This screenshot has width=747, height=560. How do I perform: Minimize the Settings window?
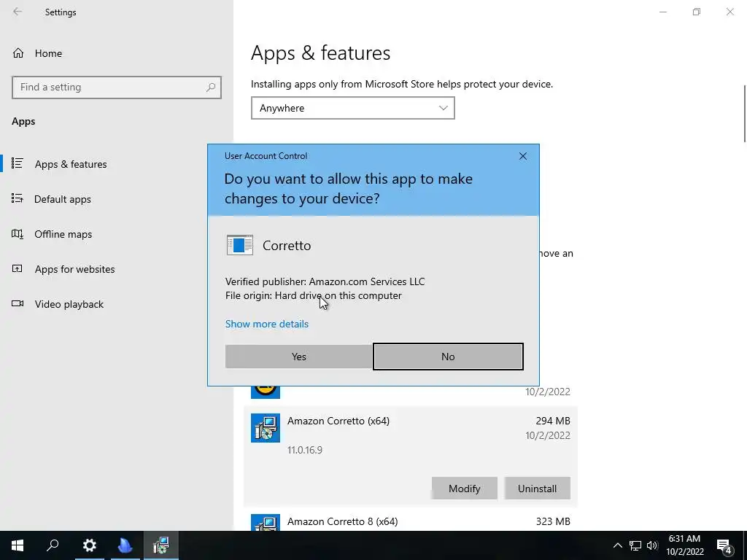[x=662, y=12]
